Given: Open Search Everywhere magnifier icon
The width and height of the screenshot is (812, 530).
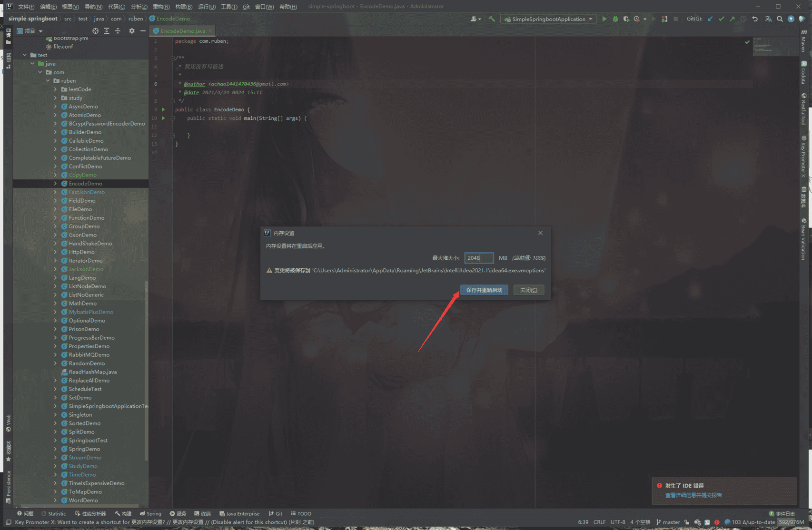Looking at the screenshot, I should point(780,19).
